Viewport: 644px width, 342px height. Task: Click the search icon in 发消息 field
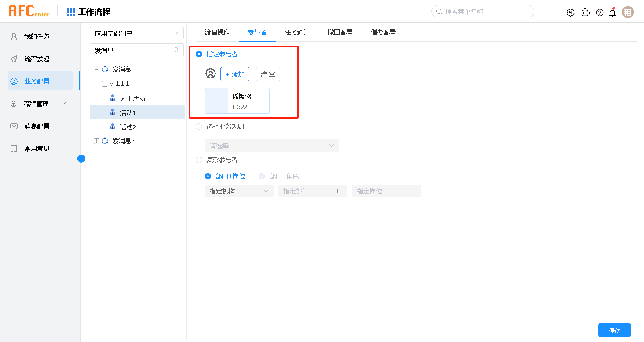point(176,50)
